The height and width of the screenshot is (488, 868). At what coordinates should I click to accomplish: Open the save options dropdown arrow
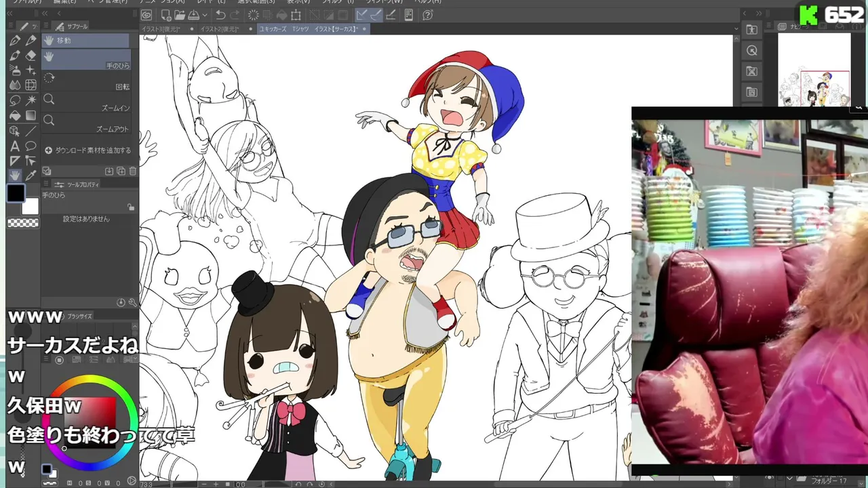(x=203, y=14)
